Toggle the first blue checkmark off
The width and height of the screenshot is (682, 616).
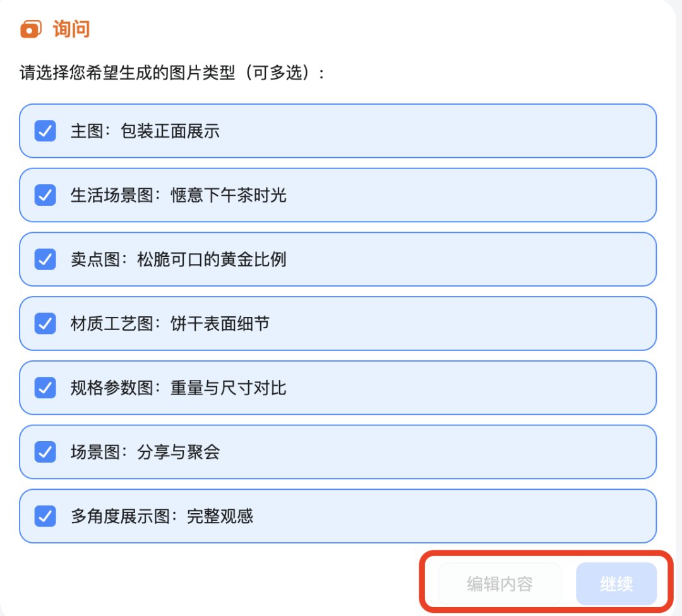point(45,131)
